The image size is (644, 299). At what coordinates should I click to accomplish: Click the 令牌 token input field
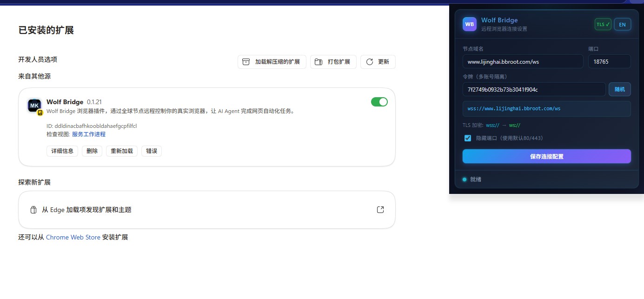[534, 89]
